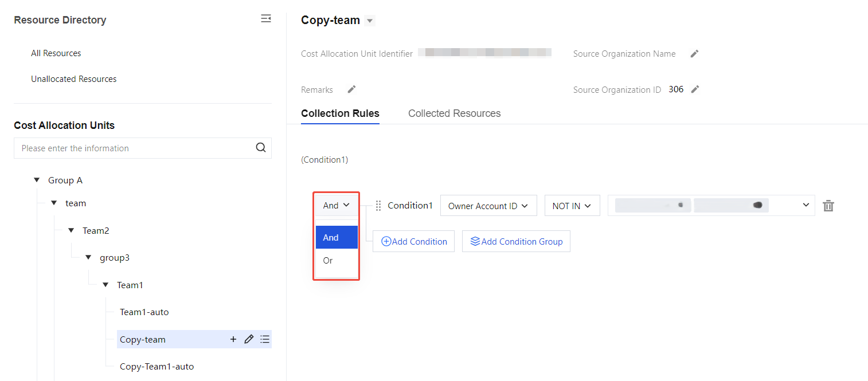Click plus icon on Copy-team row
This screenshot has width=868, height=381.
pos(233,339)
